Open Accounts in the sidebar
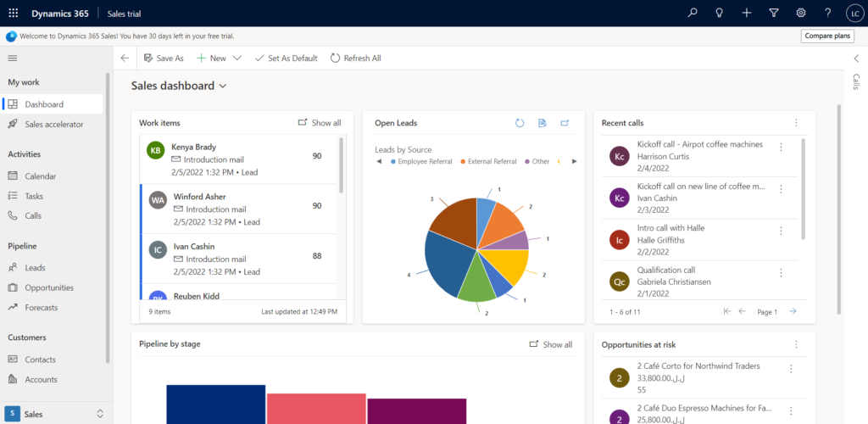The image size is (868, 424). tap(52, 380)
